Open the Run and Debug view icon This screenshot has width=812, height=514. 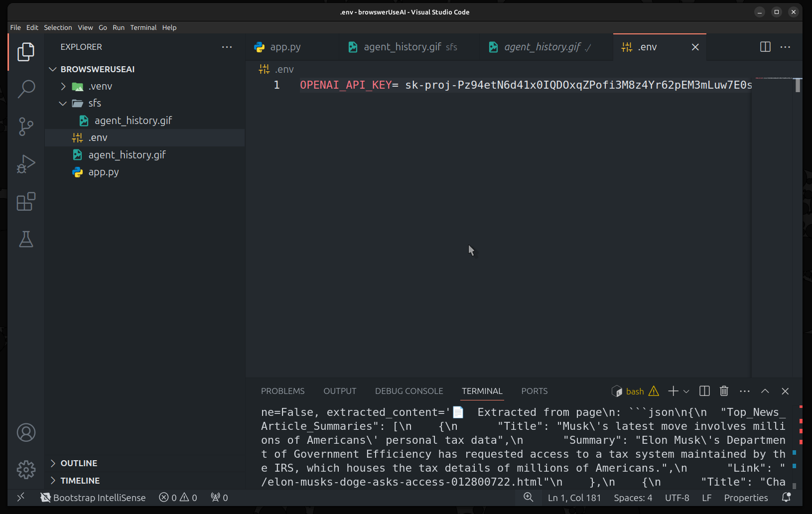26,164
